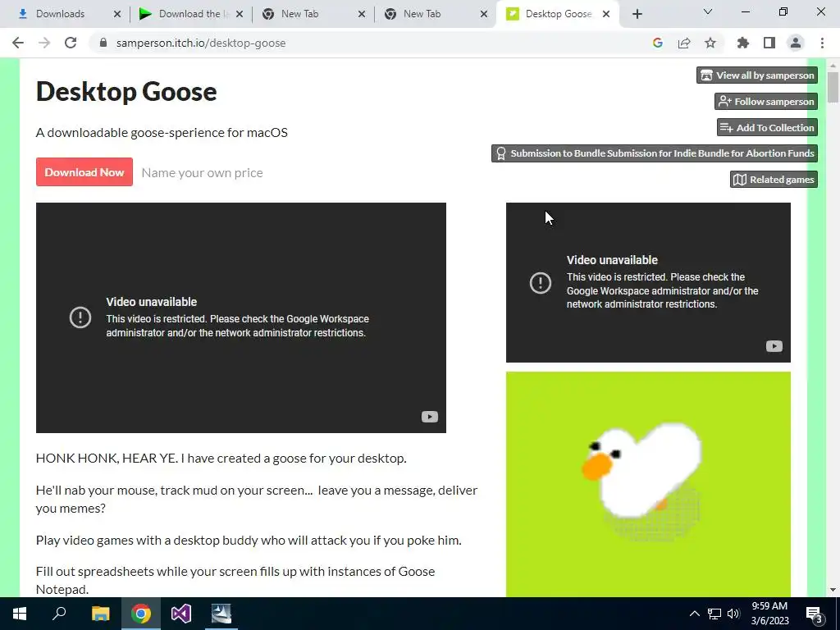This screenshot has height=630, width=840.
Task: Click the browser forward arrow
Action: (x=44, y=43)
